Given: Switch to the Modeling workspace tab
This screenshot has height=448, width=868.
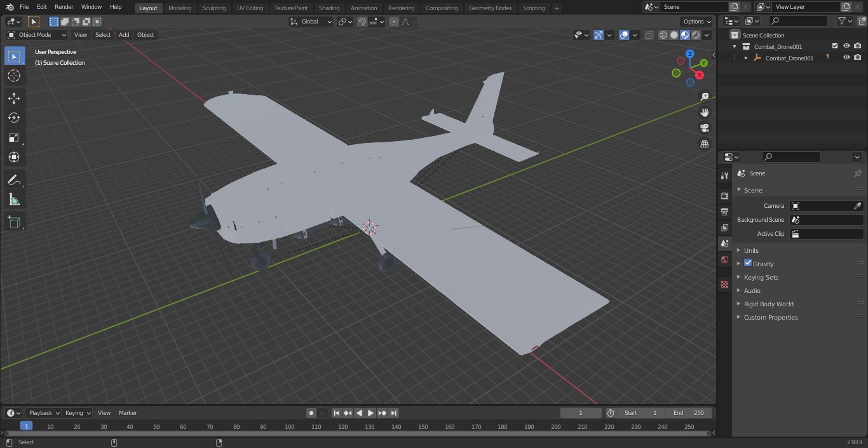Looking at the screenshot, I should pos(180,8).
